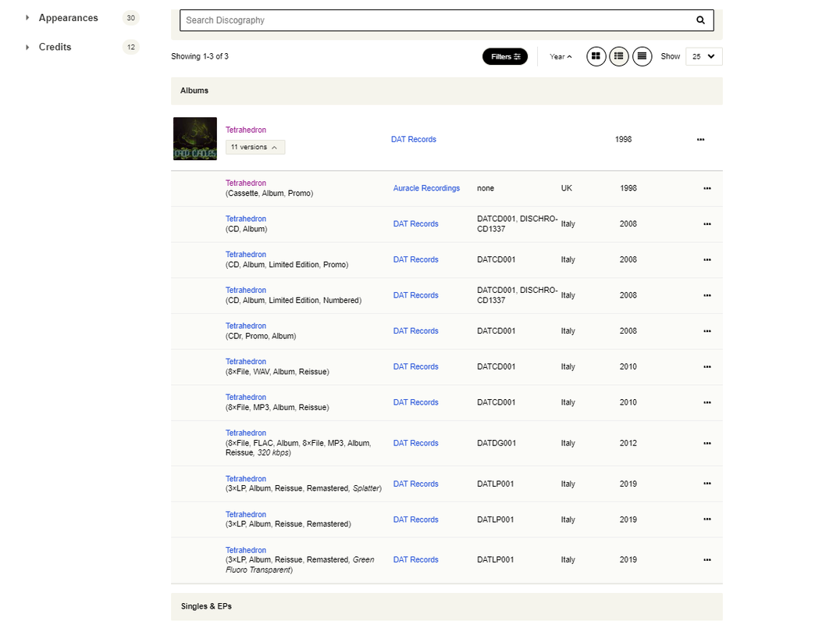Open DAT Records link in DATDG001 row
This screenshot has height=625, width=840.
[x=416, y=443]
